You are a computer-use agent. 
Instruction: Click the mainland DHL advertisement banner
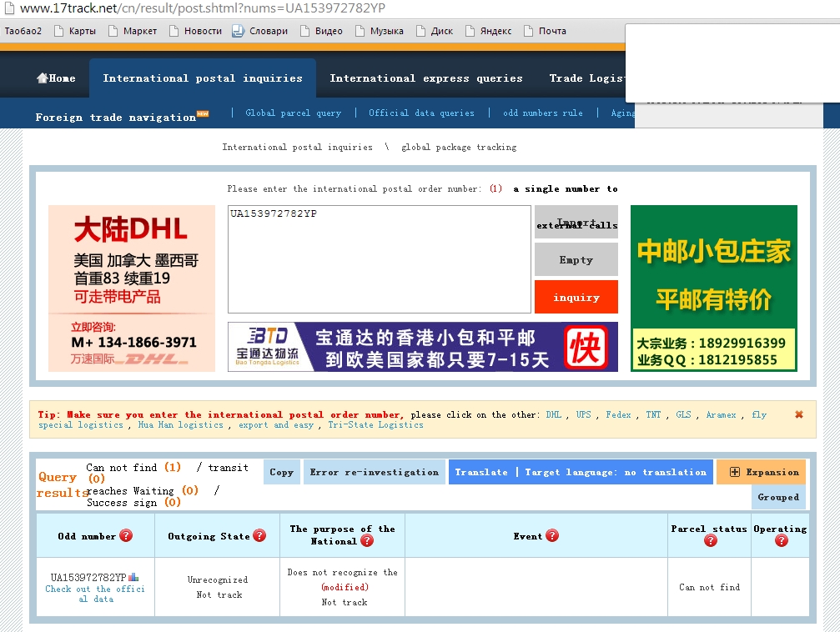coord(132,288)
